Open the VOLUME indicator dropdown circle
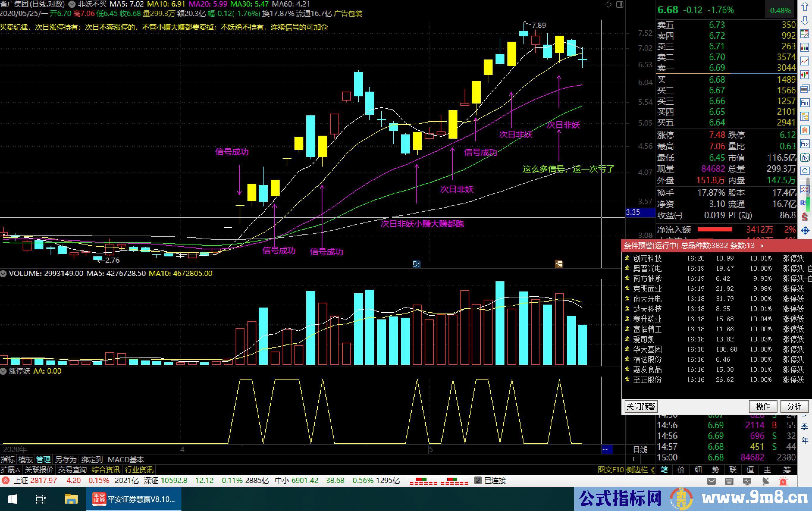 (3, 274)
